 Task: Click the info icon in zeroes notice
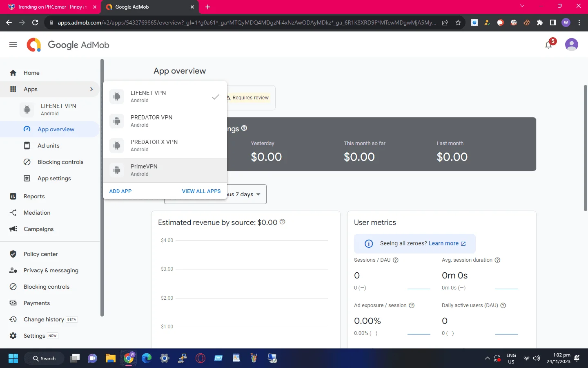pyautogui.click(x=369, y=244)
